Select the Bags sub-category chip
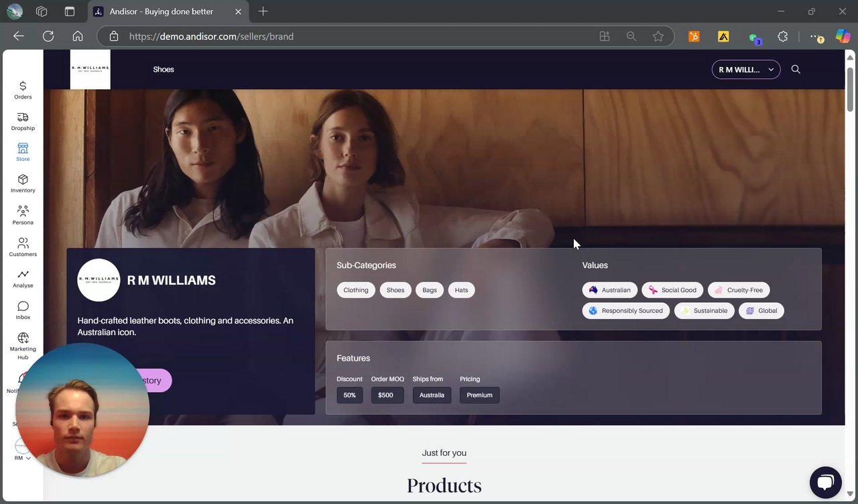Image resolution: width=858 pixels, height=504 pixels. pyautogui.click(x=430, y=290)
